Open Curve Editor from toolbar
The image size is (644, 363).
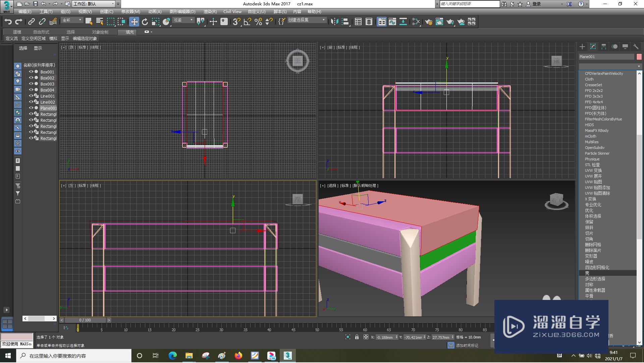[392, 22]
